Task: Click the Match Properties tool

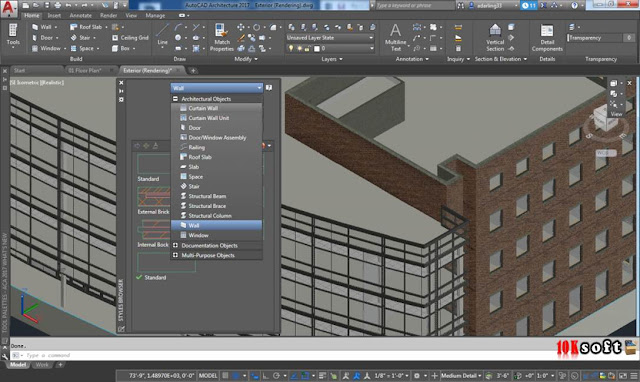Action: pyautogui.click(x=222, y=37)
